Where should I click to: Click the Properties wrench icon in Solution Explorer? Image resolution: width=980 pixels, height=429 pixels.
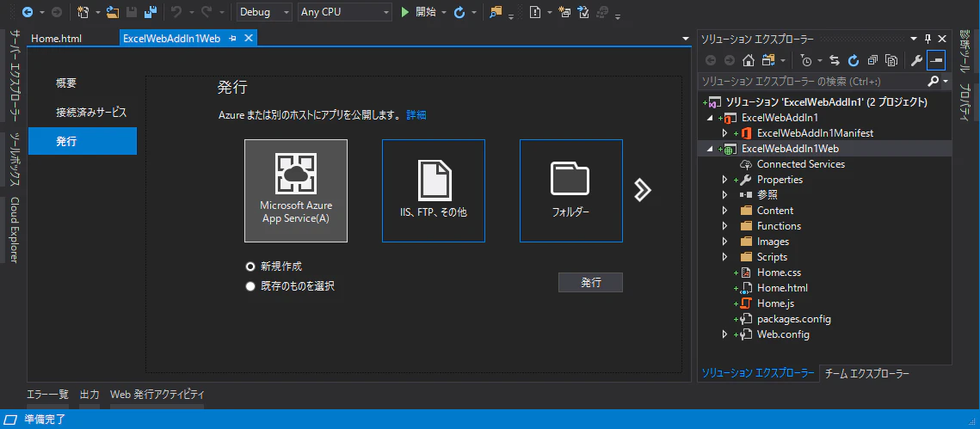tap(917, 60)
